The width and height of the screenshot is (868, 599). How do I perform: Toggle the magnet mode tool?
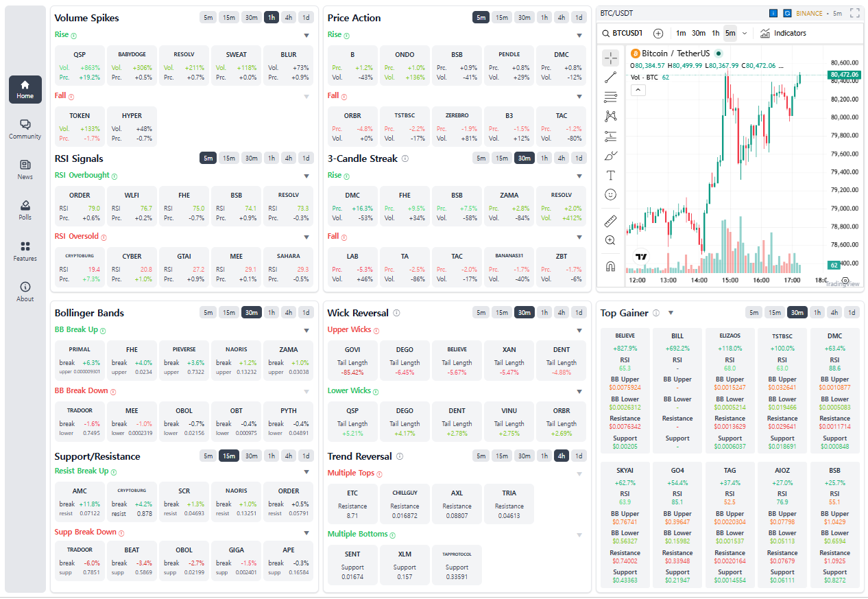[610, 266]
